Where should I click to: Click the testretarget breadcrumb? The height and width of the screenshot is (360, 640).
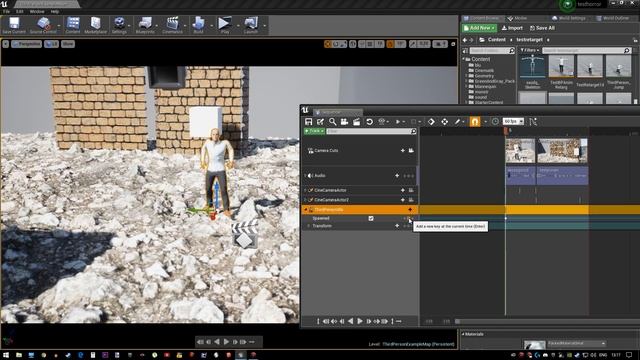tap(529, 40)
